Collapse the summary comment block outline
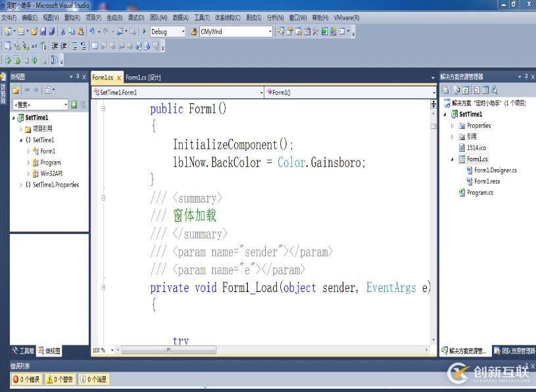This screenshot has width=536, height=392. (103, 198)
